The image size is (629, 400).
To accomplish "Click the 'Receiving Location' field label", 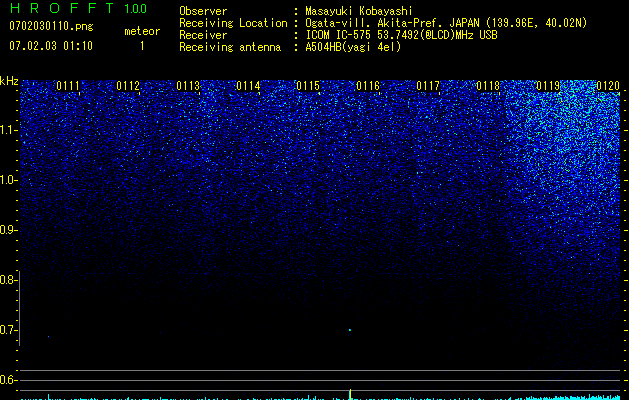I will pyautogui.click(x=233, y=23).
